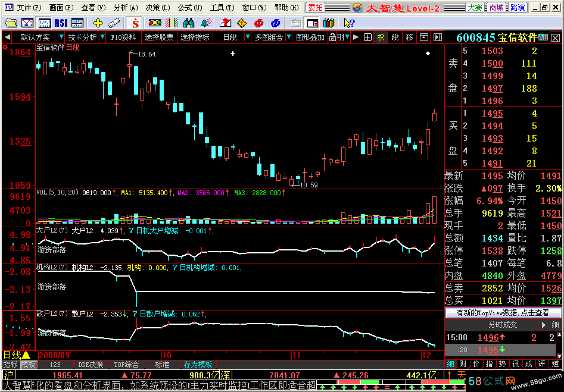Click the 路演 button in title bar

point(518,8)
